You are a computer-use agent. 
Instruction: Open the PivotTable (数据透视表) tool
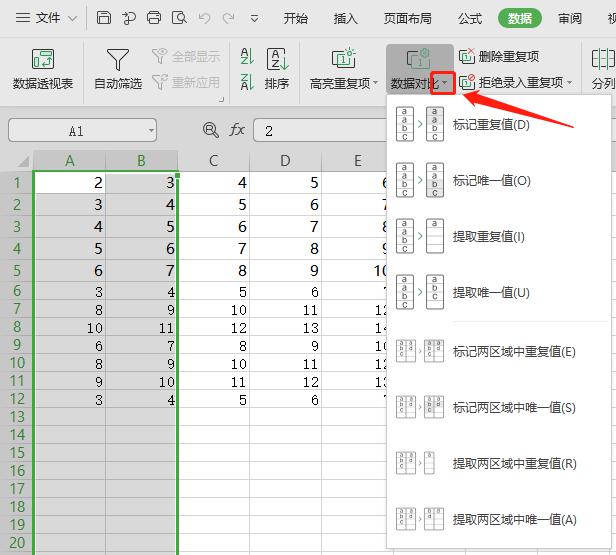(x=43, y=68)
